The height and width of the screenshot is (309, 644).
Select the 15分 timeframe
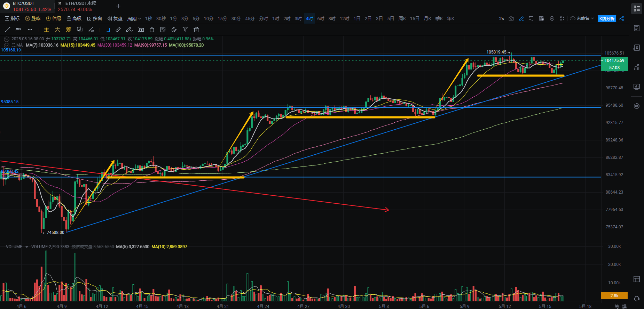click(222, 19)
